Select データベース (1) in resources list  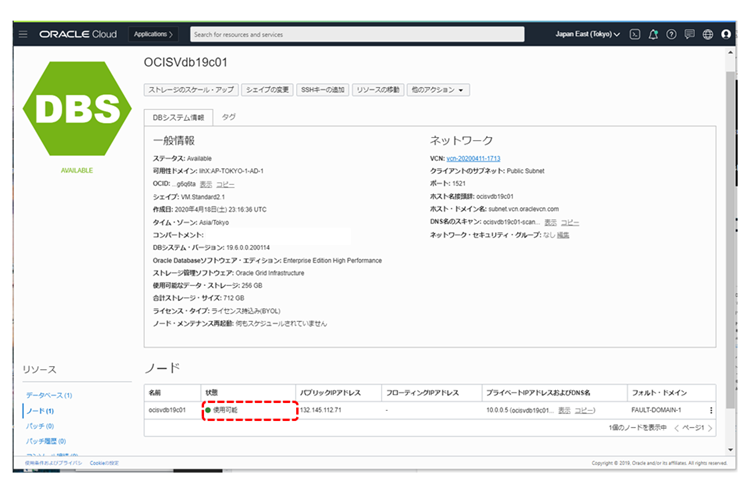coord(48,395)
